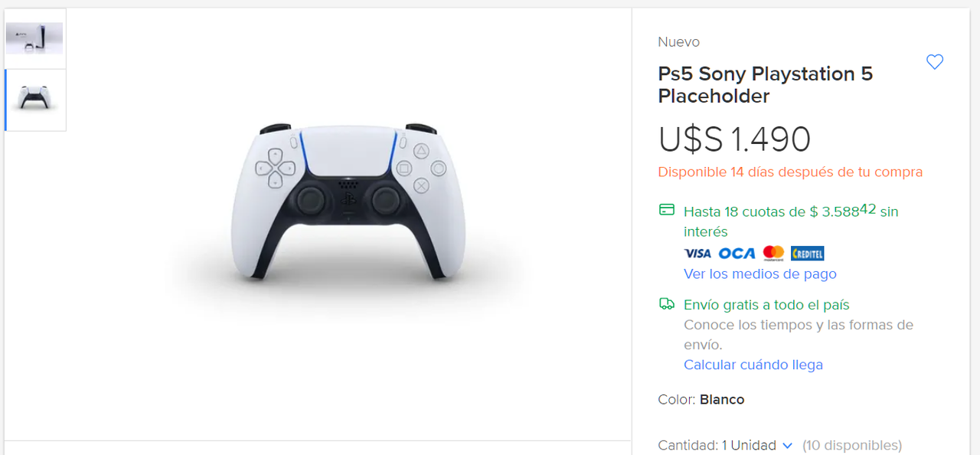
Task: Click the main controller product image
Action: [x=348, y=201]
